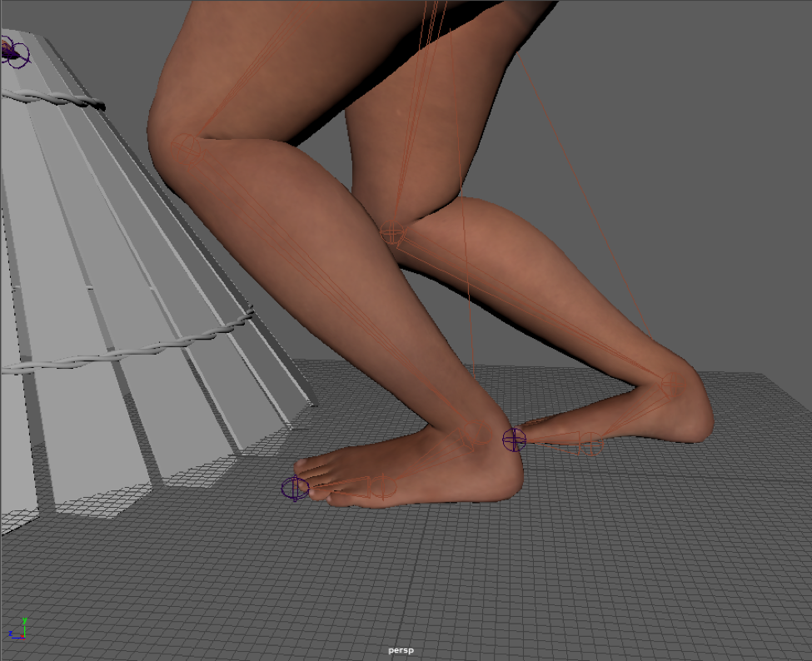Click the XYZ axis indicator gizmo

pos(17,629)
